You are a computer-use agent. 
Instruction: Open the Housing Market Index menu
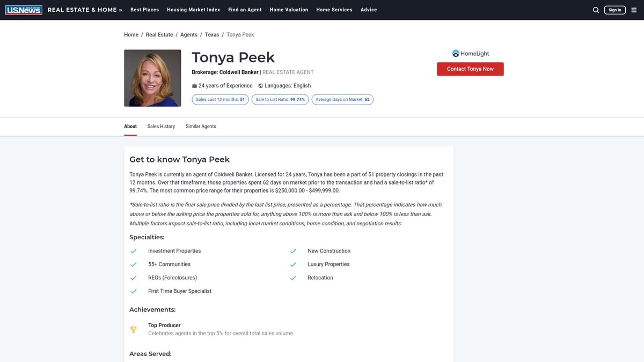(193, 9)
